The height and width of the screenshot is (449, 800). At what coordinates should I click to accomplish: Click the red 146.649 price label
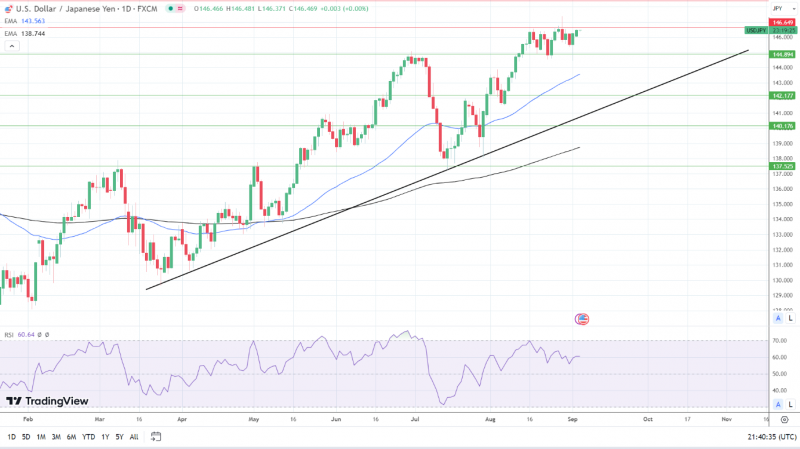click(783, 22)
